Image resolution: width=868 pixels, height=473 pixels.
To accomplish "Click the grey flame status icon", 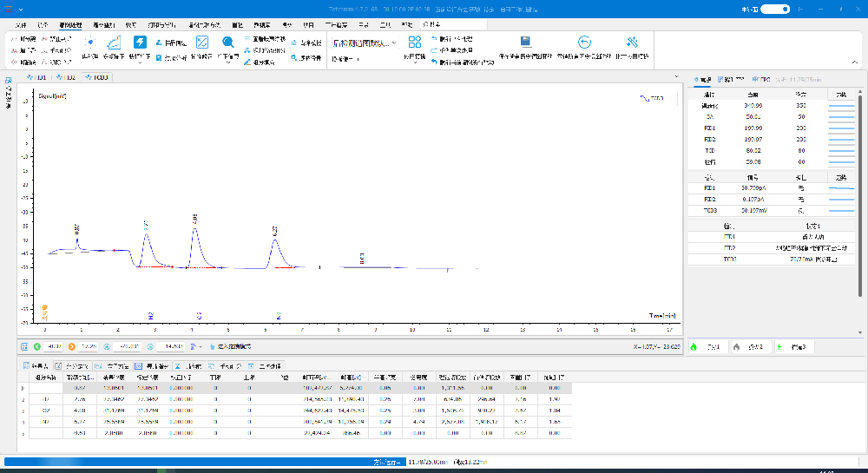I will tap(736, 347).
